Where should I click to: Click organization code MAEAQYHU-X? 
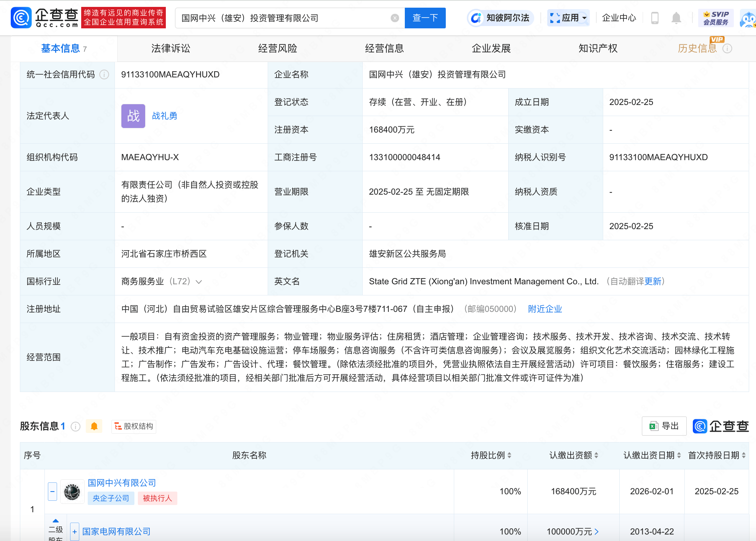(150, 157)
